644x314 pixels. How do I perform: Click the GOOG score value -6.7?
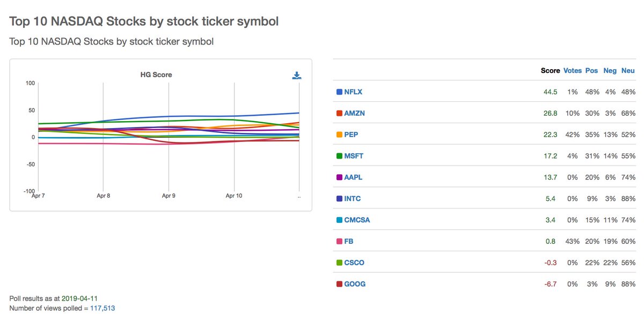551,284
